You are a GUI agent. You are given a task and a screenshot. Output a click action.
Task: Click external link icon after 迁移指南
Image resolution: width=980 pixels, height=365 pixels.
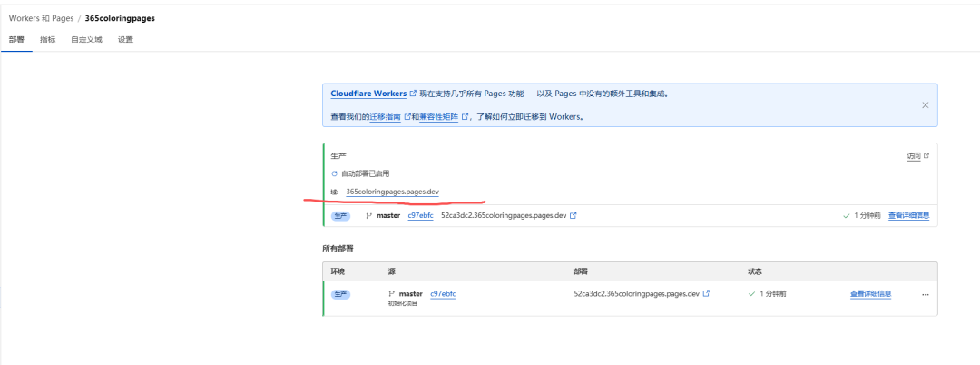click(407, 117)
